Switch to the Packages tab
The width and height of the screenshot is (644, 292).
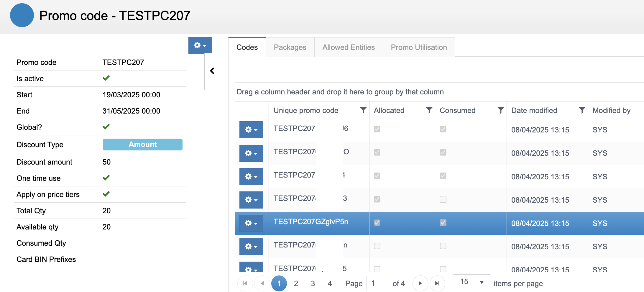click(290, 47)
